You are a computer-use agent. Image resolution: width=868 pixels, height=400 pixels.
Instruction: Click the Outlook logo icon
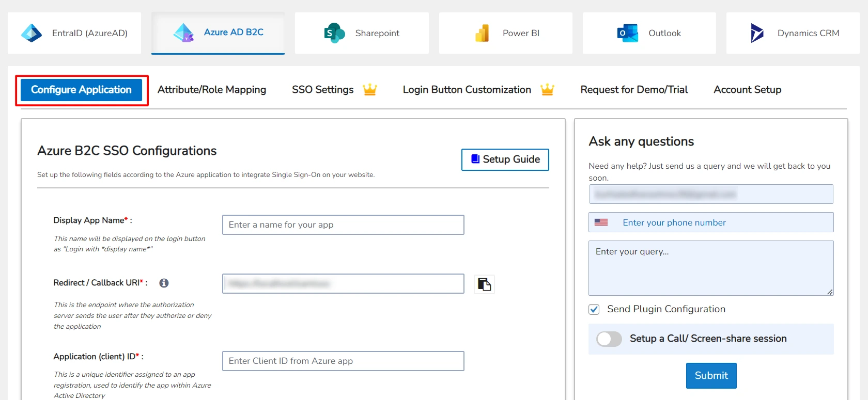[x=628, y=33]
